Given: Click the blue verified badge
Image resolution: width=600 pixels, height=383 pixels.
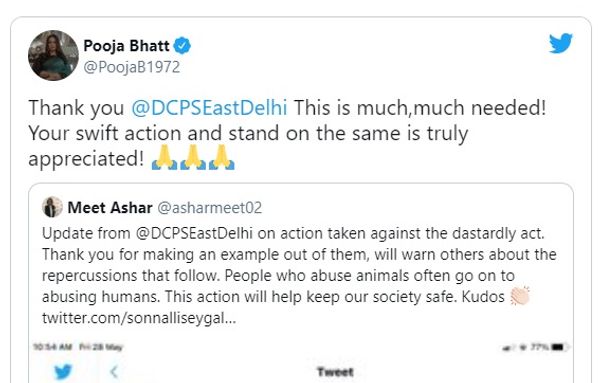Looking at the screenshot, I should (182, 46).
